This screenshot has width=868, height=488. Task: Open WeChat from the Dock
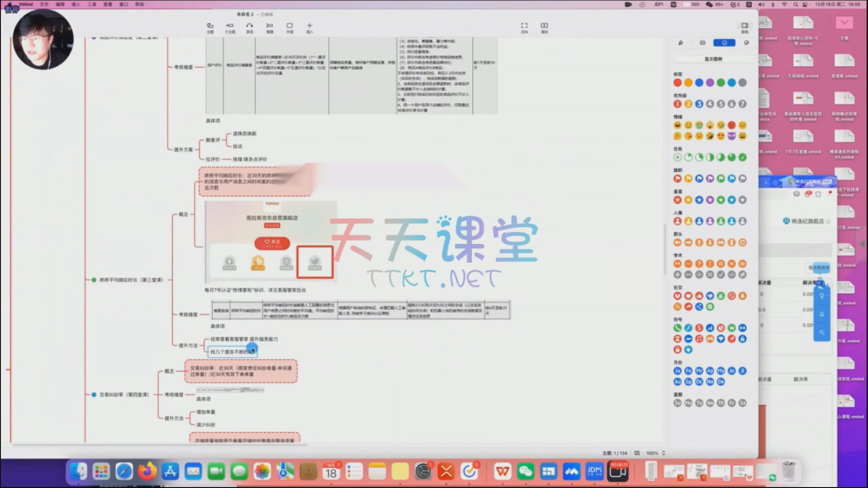[x=526, y=471]
